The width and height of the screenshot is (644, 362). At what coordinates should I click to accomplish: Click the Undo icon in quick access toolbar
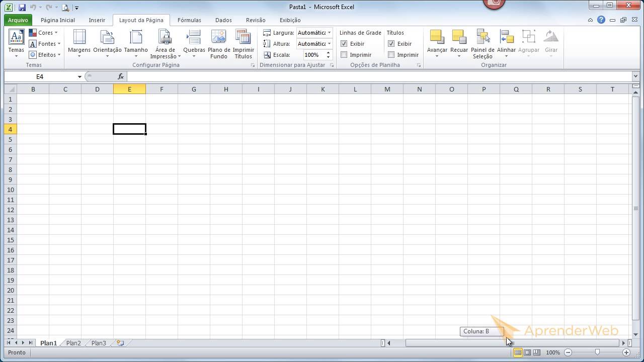pos(33,8)
